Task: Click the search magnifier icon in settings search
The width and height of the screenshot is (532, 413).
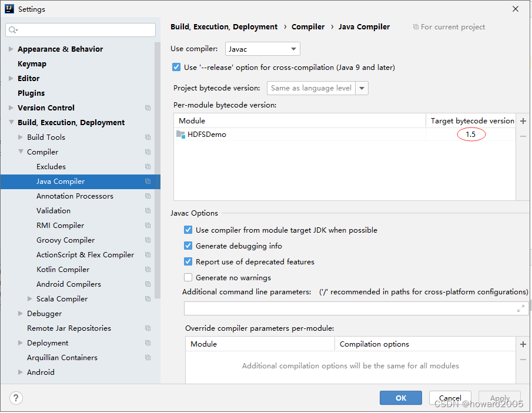Action: 13,30
